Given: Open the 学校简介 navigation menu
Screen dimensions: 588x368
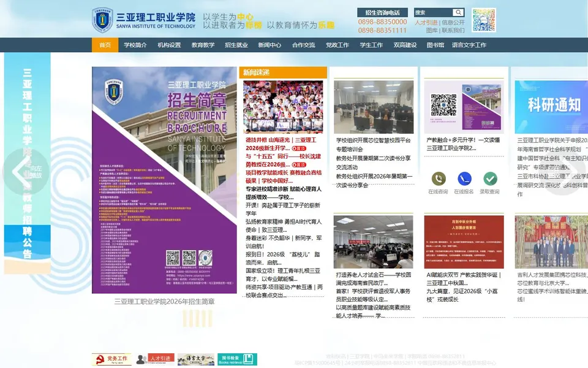Looking at the screenshot, I should click(135, 45).
